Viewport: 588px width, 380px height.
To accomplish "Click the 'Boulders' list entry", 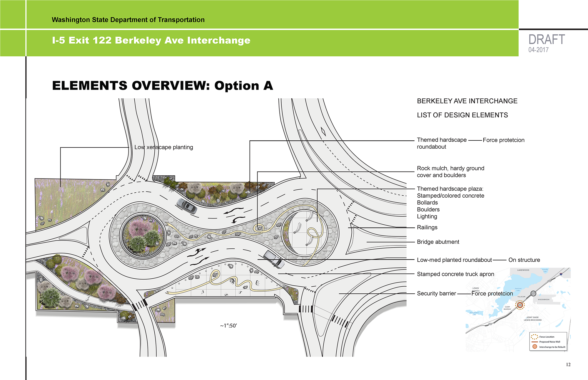I will 428,209.
